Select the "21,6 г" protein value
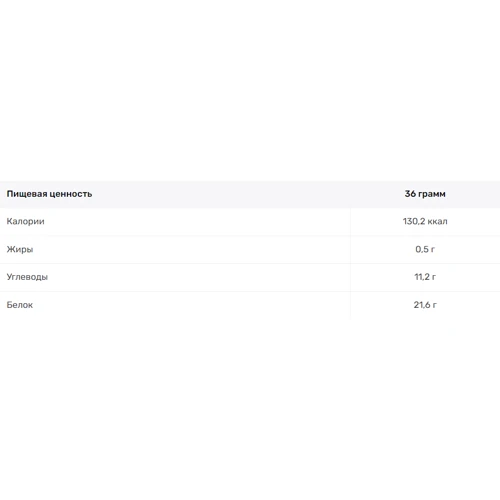Screen dimensions: 500x500 [425, 305]
